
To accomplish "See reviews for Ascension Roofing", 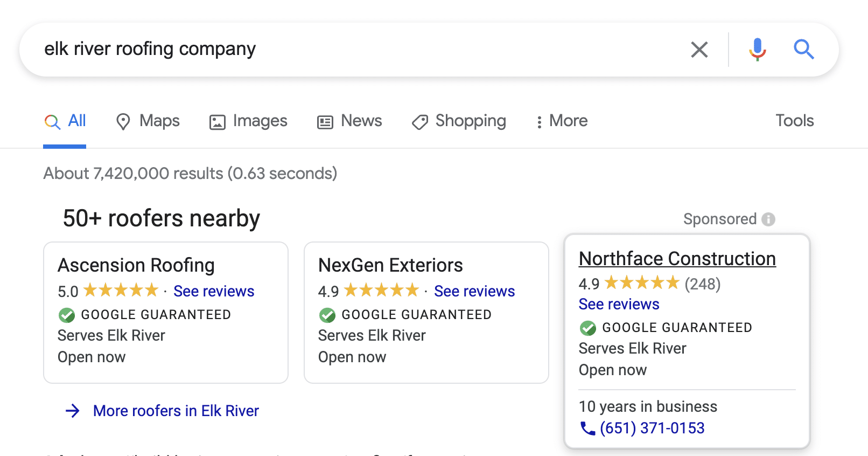I will [x=214, y=291].
